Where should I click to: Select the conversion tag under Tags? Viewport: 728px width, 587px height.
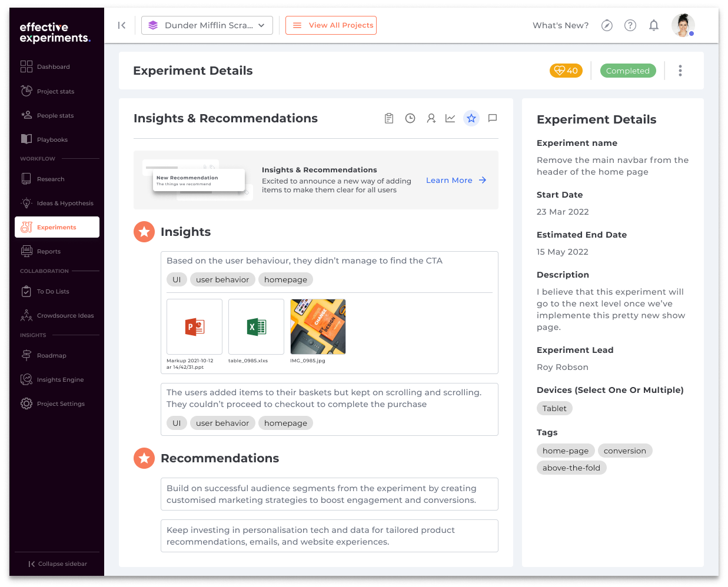(625, 450)
